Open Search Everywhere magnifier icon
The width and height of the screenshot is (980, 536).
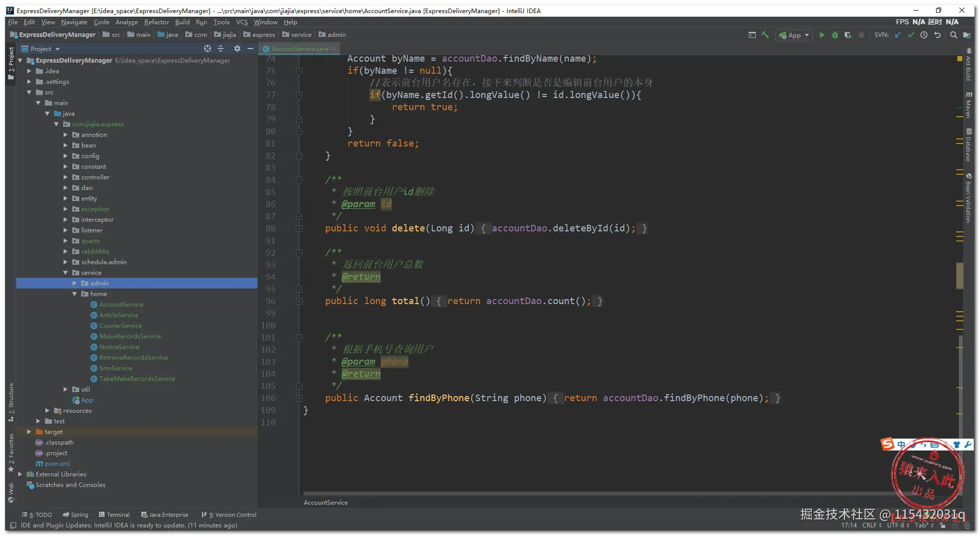pos(954,35)
